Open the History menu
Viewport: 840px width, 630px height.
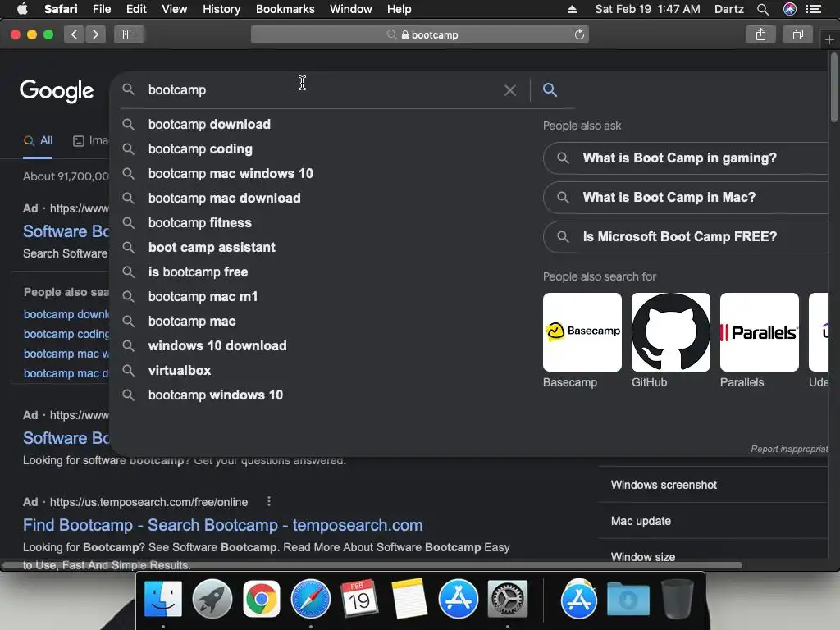(x=221, y=9)
